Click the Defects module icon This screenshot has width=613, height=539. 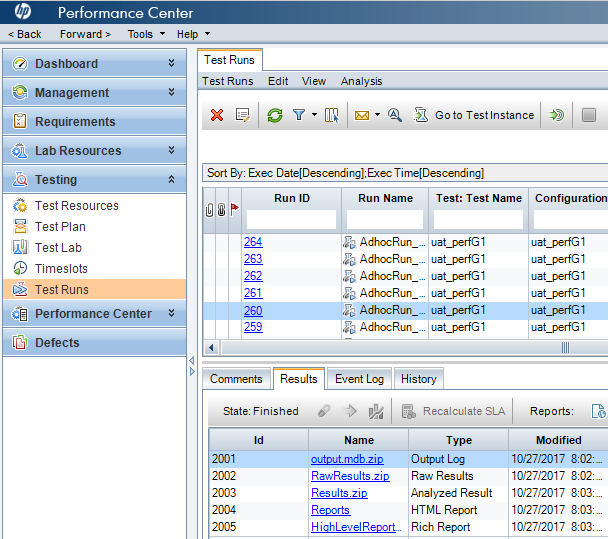(x=20, y=342)
